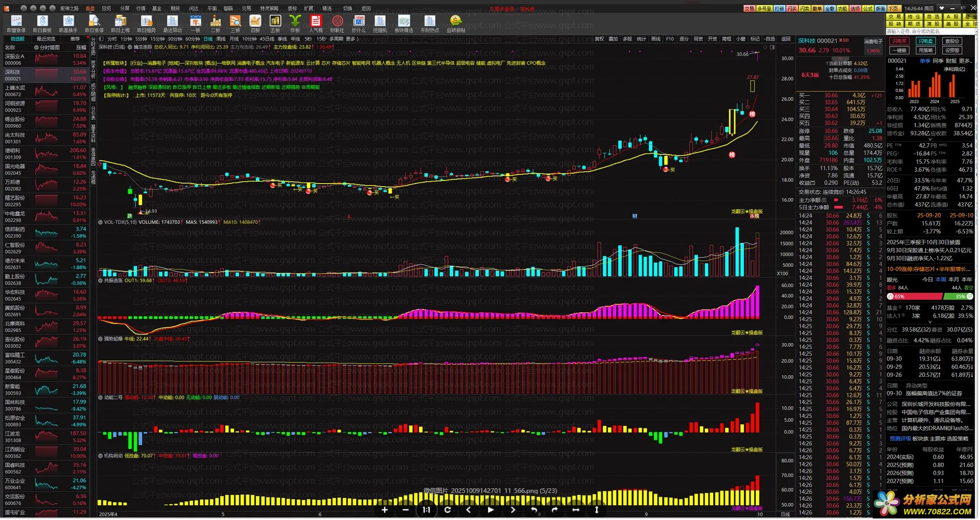Open the 行情 menu

[x=141, y=9]
